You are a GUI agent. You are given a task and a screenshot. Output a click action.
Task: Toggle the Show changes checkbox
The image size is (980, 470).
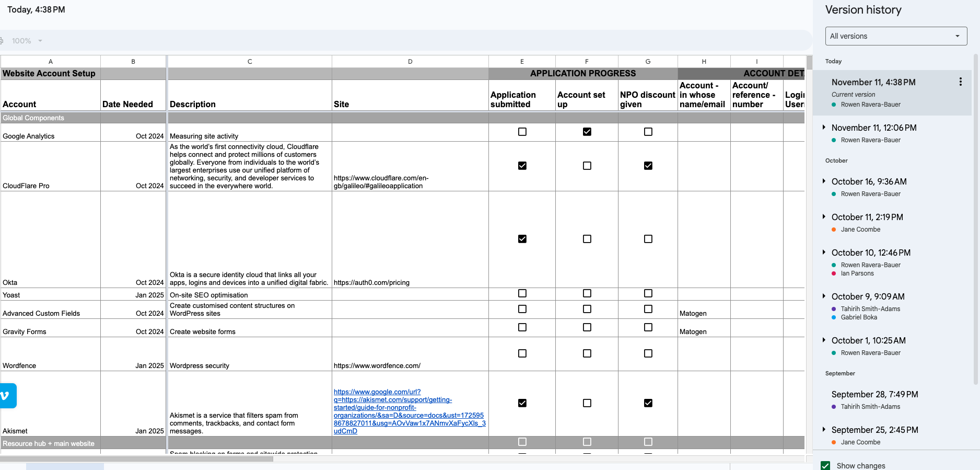click(x=825, y=465)
